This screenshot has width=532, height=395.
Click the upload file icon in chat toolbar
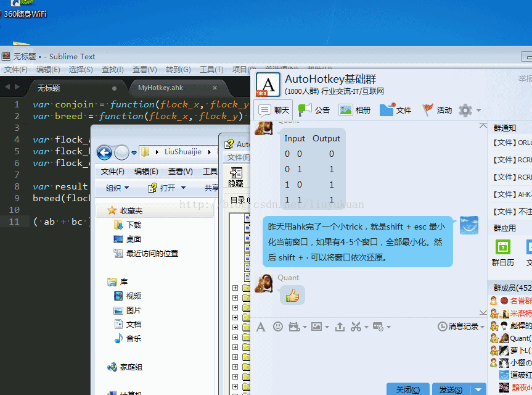340,326
